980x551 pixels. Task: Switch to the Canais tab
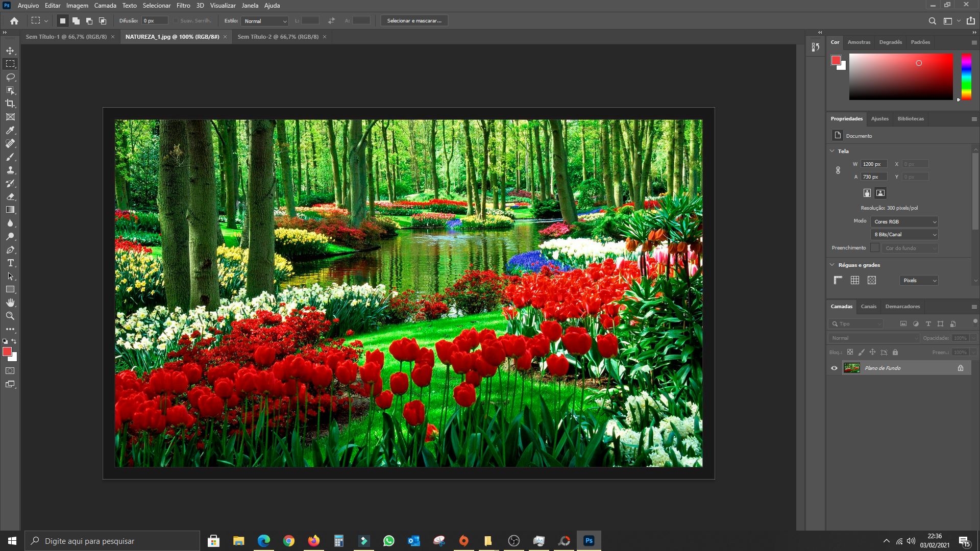(x=868, y=306)
